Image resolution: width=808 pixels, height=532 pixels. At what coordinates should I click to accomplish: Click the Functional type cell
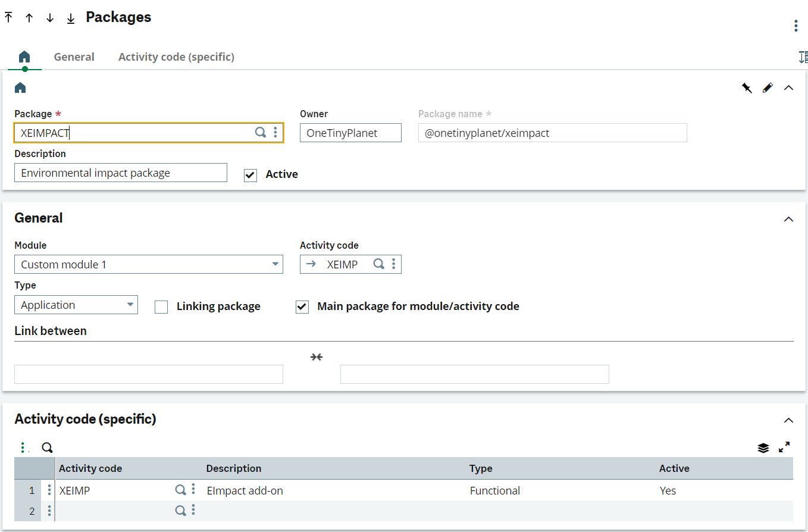point(561,491)
